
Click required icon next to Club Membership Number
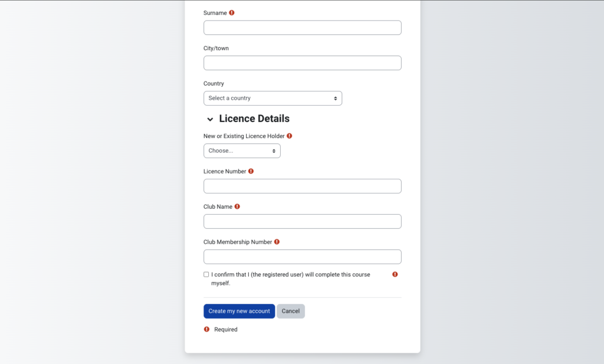click(x=277, y=242)
